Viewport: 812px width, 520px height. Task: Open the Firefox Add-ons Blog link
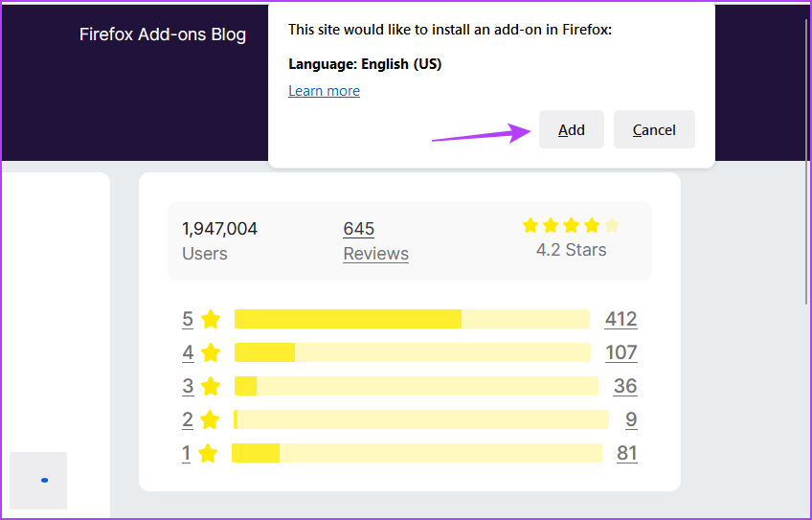coord(163,34)
